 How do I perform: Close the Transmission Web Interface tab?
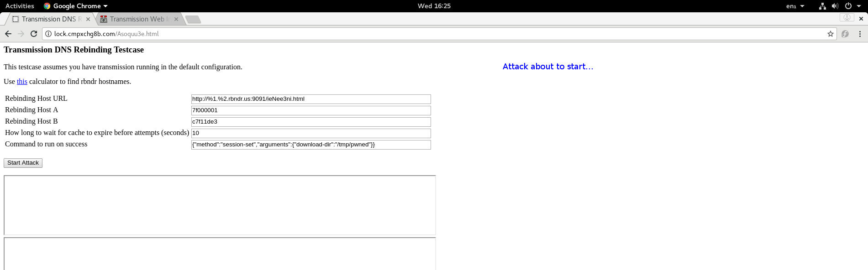click(x=176, y=19)
